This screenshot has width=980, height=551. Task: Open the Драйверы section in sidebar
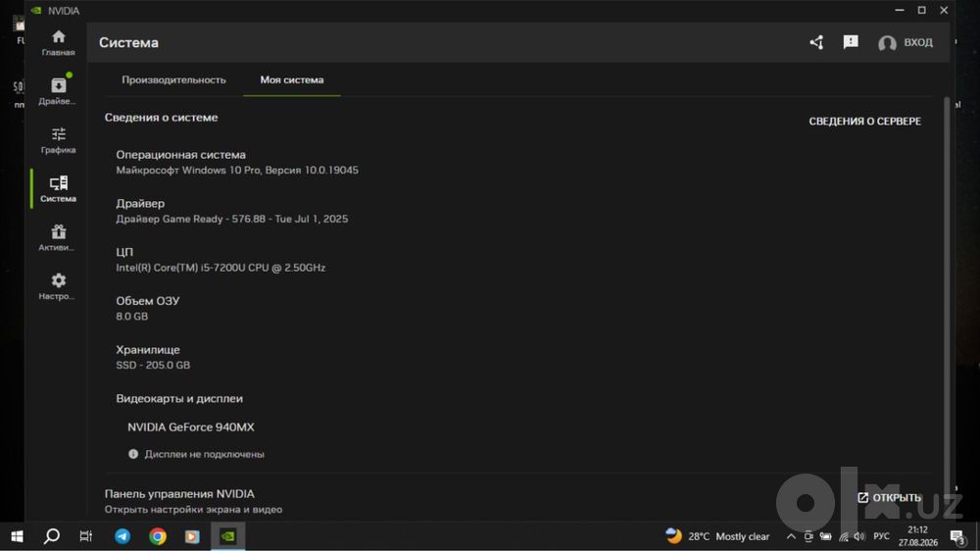[x=58, y=91]
